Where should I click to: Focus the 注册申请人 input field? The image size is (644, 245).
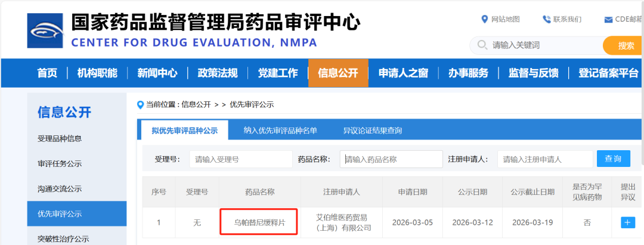(543, 159)
